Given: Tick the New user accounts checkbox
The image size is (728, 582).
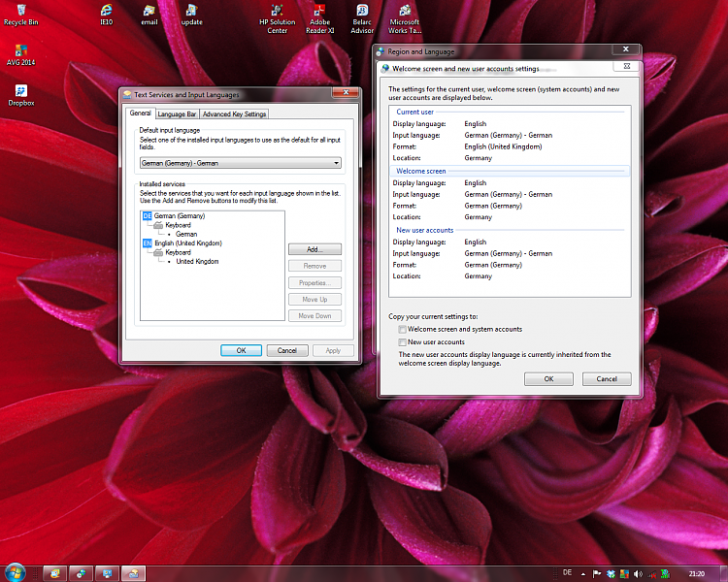Looking at the screenshot, I should point(402,342).
